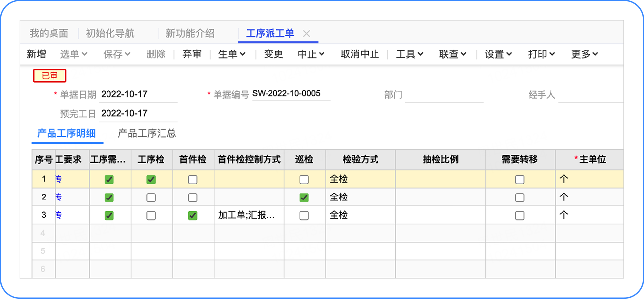The height and width of the screenshot is (299, 644).
Task: Click the 专 link in row 3
Action: pos(59,215)
